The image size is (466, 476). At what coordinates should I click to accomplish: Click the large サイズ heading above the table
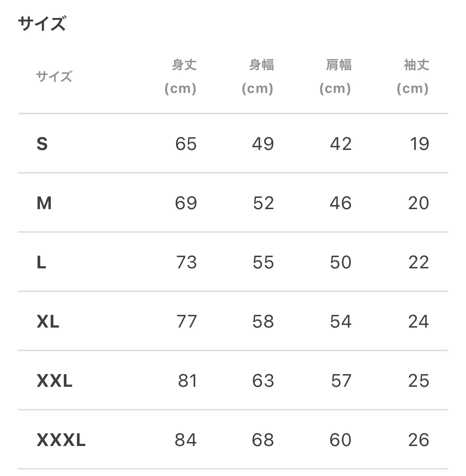click(42, 24)
